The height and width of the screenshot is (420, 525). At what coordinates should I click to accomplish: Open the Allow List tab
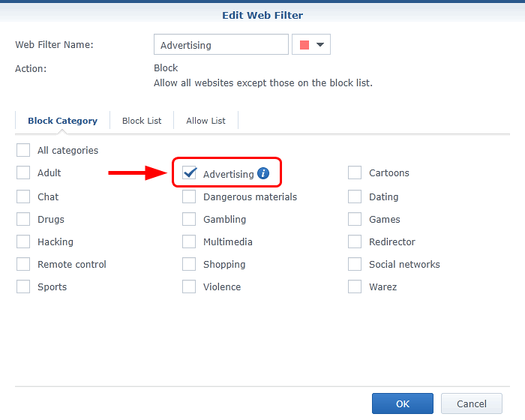(205, 121)
